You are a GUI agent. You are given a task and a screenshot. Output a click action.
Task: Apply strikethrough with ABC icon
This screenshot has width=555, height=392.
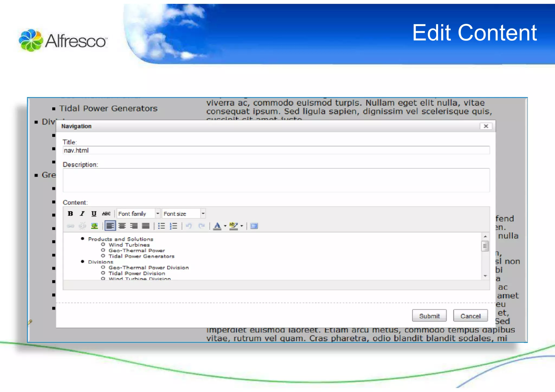pos(106,214)
